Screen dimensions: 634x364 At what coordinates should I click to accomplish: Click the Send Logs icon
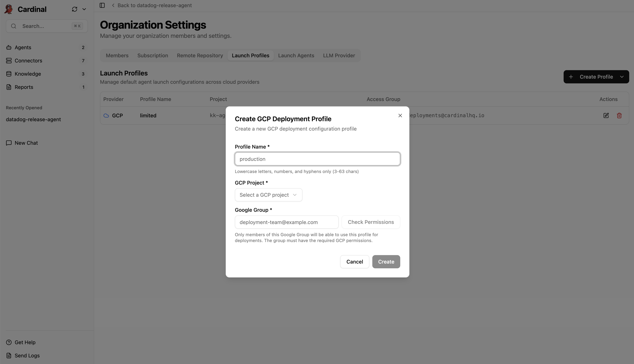[9, 355]
